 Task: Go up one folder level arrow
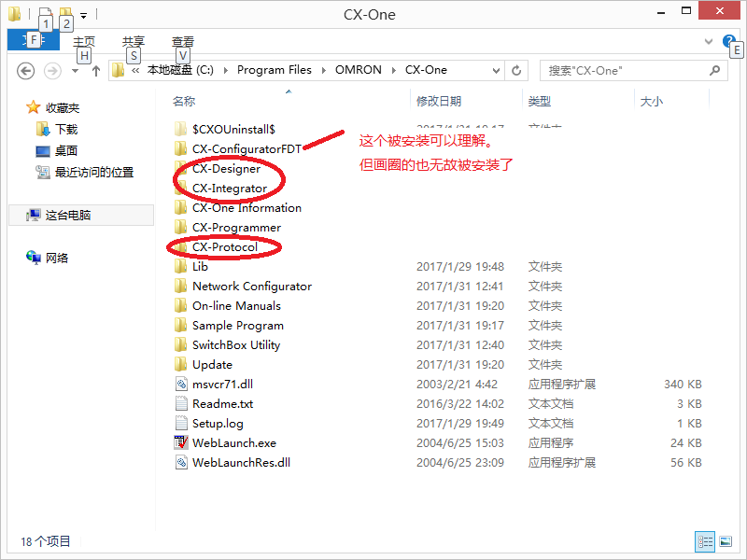pyautogui.click(x=95, y=71)
